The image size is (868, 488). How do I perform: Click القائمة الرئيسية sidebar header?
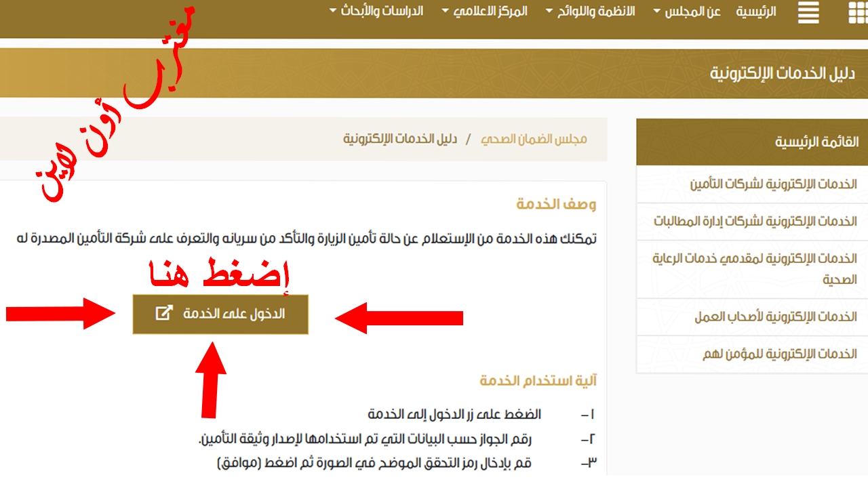752,142
